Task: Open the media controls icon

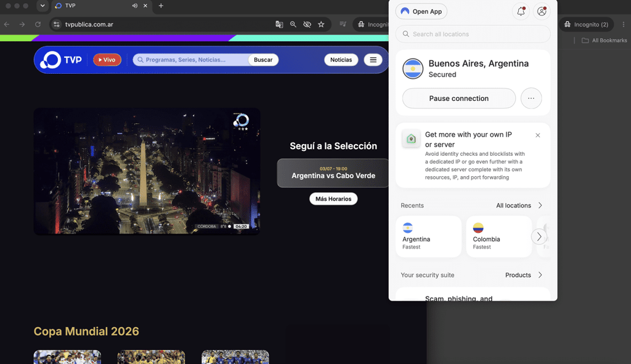Action: click(x=343, y=25)
